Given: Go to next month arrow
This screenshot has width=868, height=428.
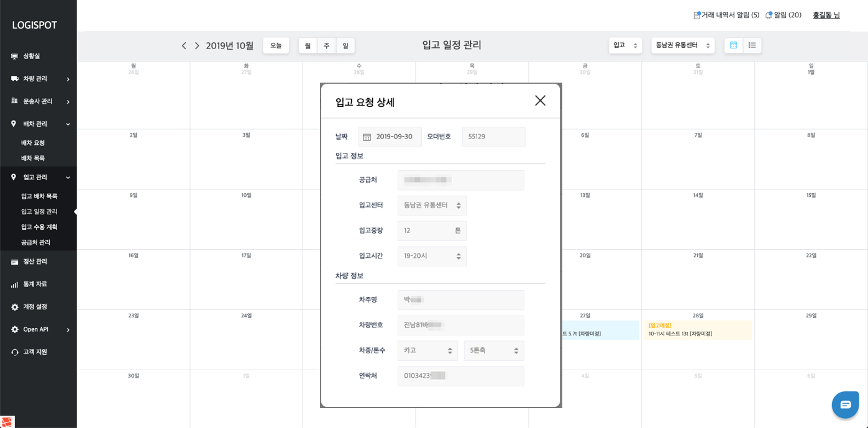Looking at the screenshot, I should click(197, 46).
